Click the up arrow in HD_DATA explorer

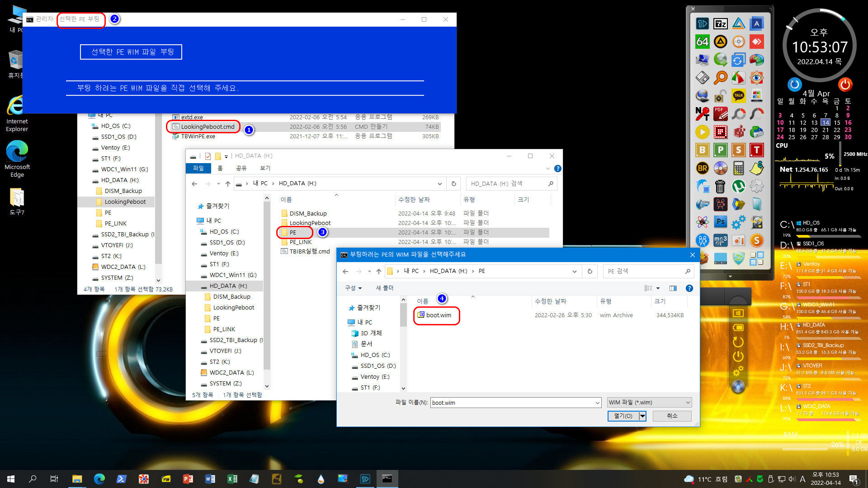pyautogui.click(x=228, y=184)
